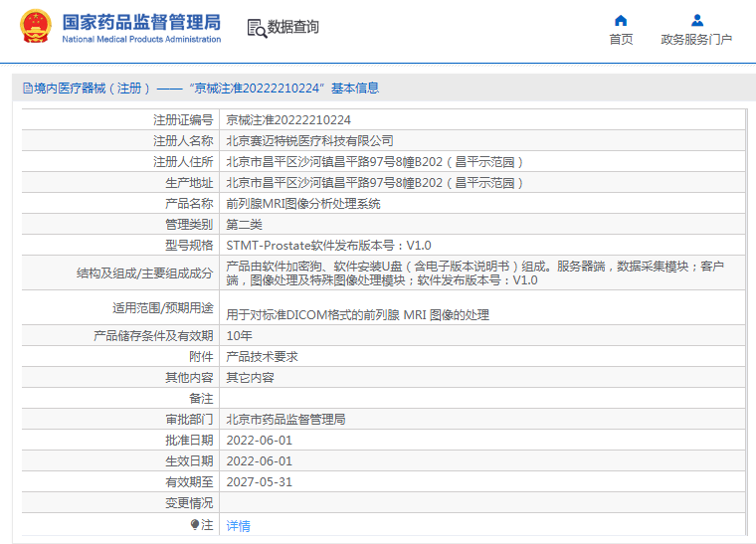Viewport: 756px width, 544px height.
Task: Select approving department 北京市药品监督管理局
Action: point(285,420)
